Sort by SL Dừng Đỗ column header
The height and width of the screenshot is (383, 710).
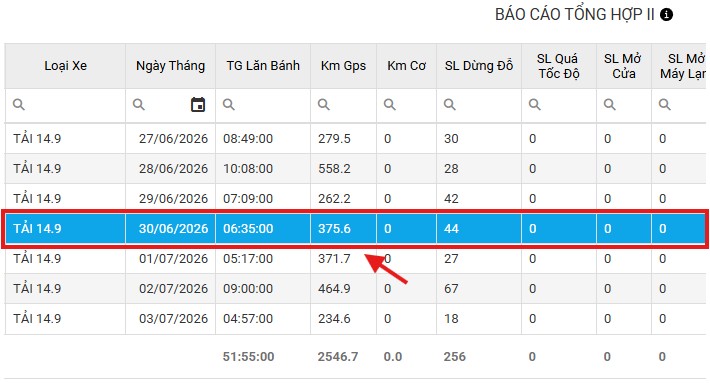pos(479,66)
